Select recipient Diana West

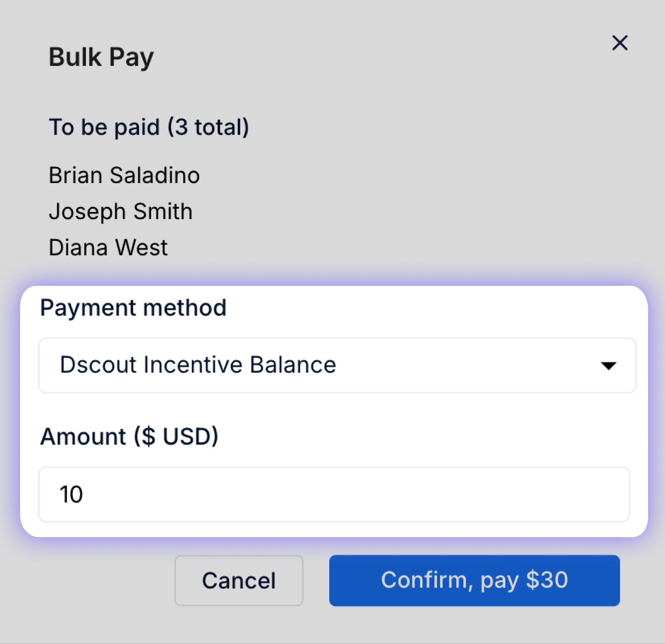click(x=108, y=247)
